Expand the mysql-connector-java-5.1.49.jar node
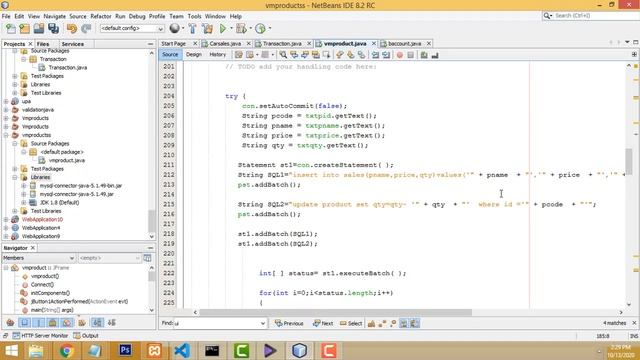The width and height of the screenshot is (640, 360). pos(24,194)
